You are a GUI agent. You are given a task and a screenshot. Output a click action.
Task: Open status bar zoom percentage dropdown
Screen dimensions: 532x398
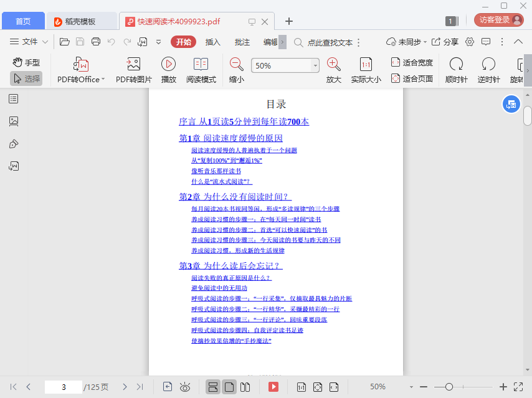pos(411,387)
